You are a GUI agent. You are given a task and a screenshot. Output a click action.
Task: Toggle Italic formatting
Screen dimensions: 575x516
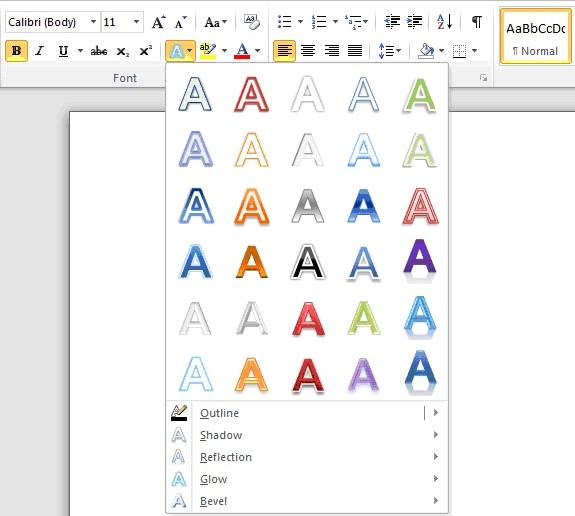coord(40,51)
